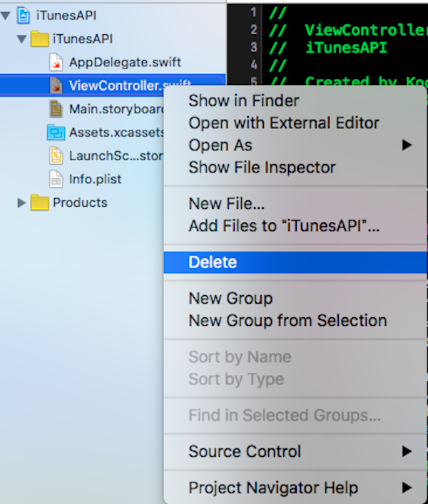
Task: Click the Assets.xcassets catalog icon
Action: click(x=56, y=133)
